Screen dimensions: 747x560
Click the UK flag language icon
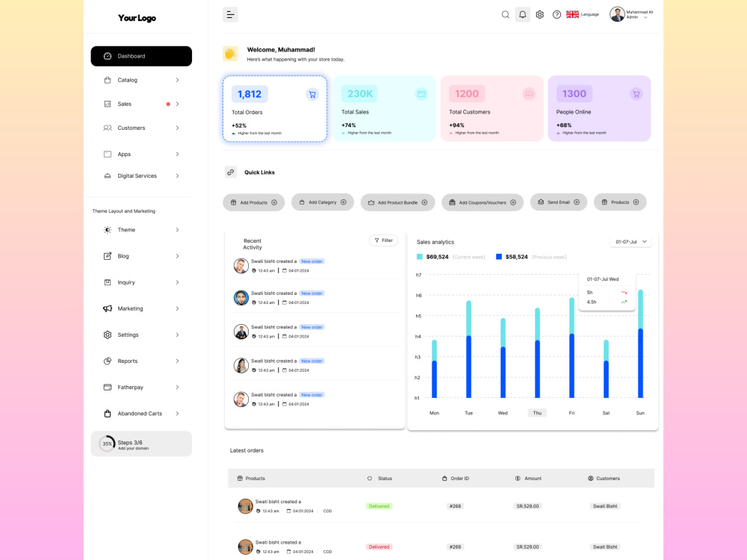click(573, 14)
